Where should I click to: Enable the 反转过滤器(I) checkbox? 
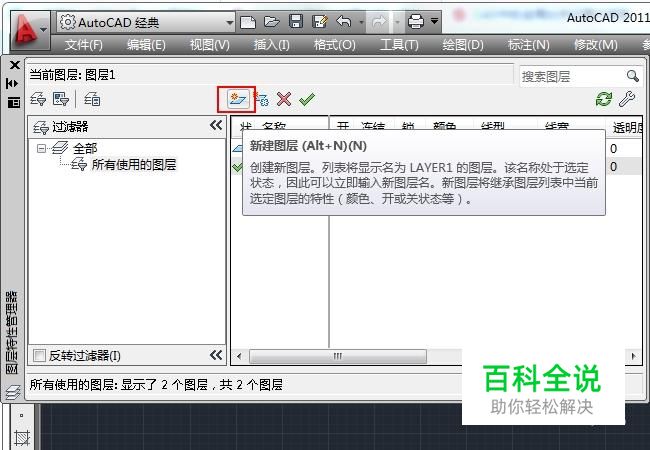39,356
